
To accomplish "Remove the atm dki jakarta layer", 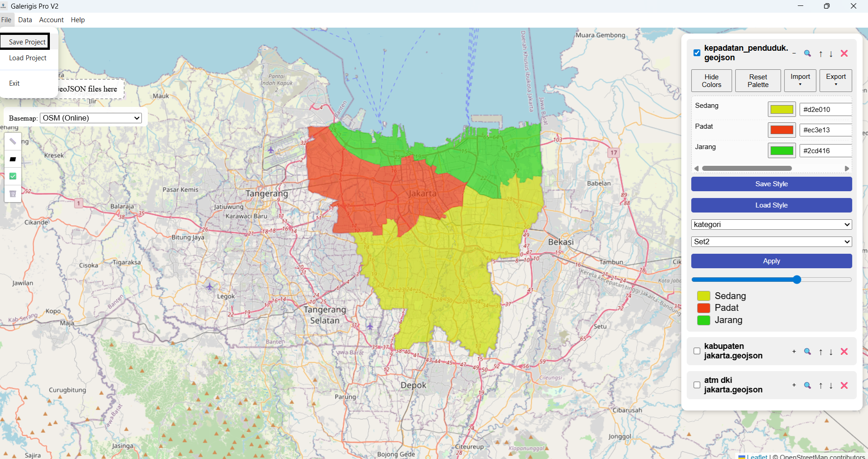I will point(844,386).
